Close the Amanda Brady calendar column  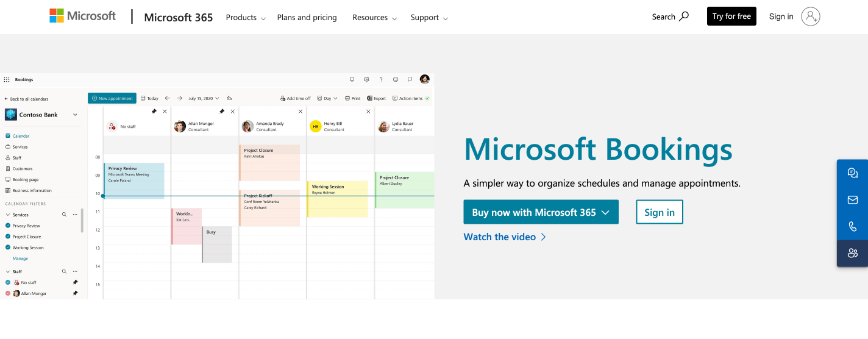pyautogui.click(x=301, y=112)
